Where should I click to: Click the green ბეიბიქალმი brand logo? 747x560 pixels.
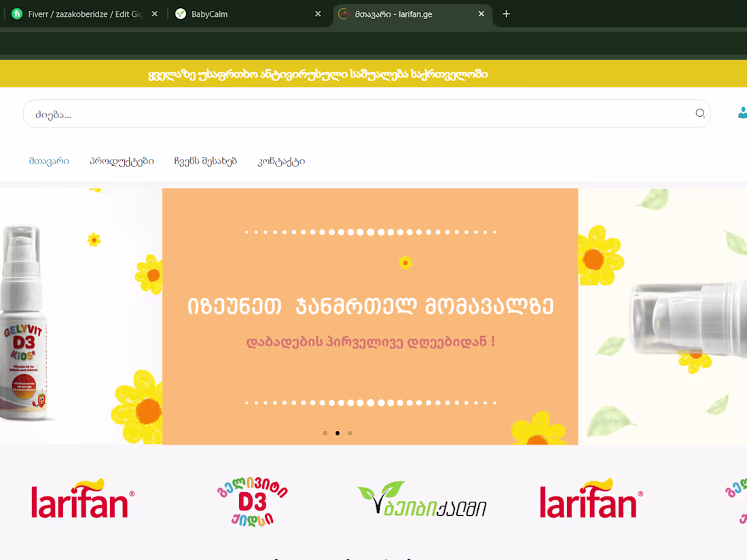(422, 499)
